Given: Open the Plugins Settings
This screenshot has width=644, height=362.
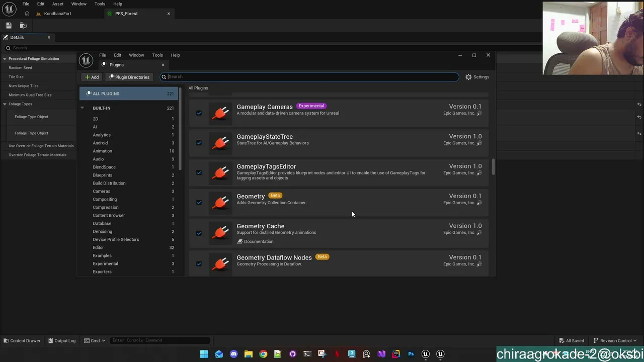Looking at the screenshot, I should (x=477, y=77).
